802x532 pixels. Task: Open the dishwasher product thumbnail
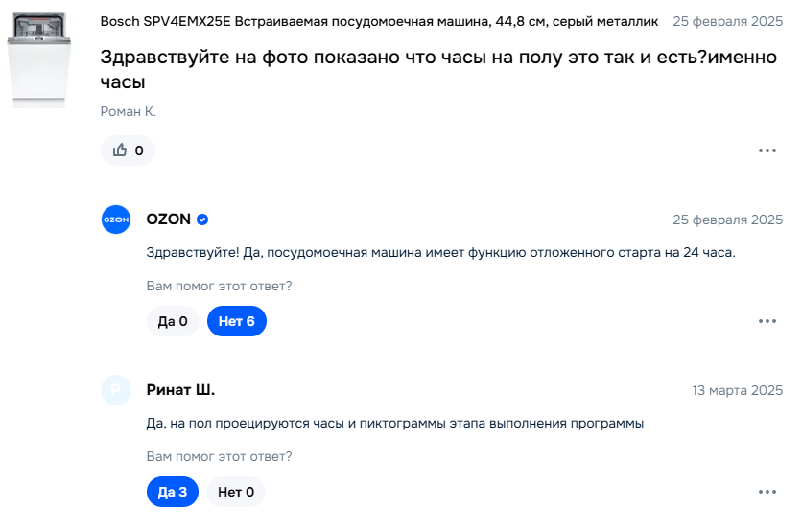pyautogui.click(x=38, y=60)
